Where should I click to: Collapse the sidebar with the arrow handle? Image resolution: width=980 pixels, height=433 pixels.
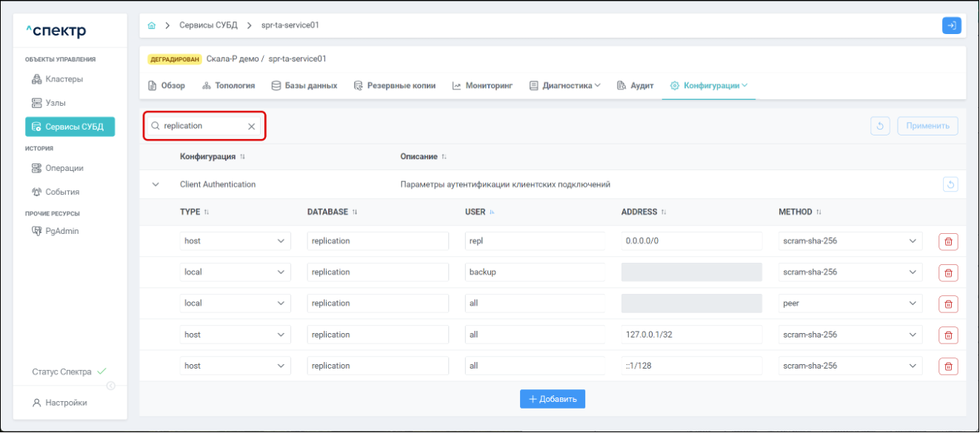click(x=111, y=386)
